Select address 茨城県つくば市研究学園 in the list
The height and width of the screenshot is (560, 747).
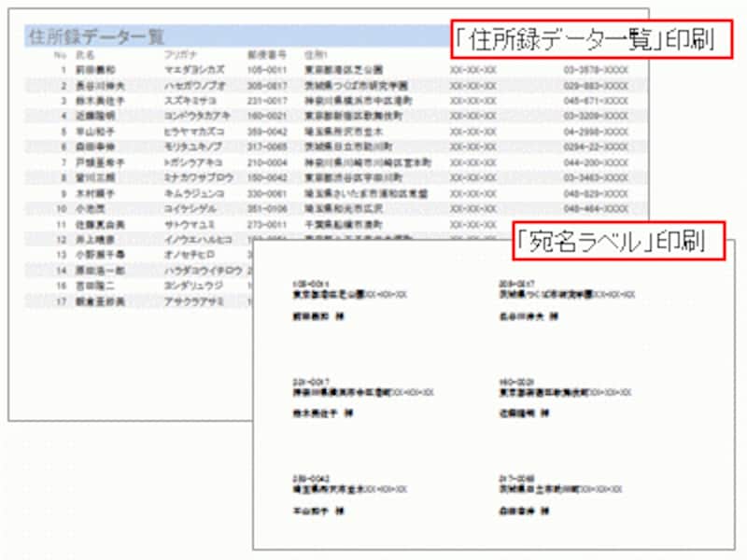pos(357,86)
